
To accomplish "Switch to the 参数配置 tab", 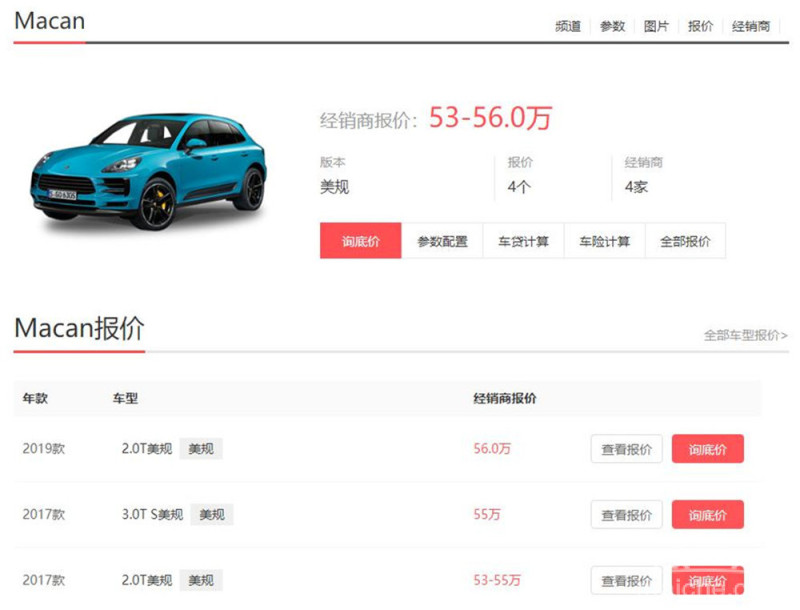I will (x=442, y=241).
